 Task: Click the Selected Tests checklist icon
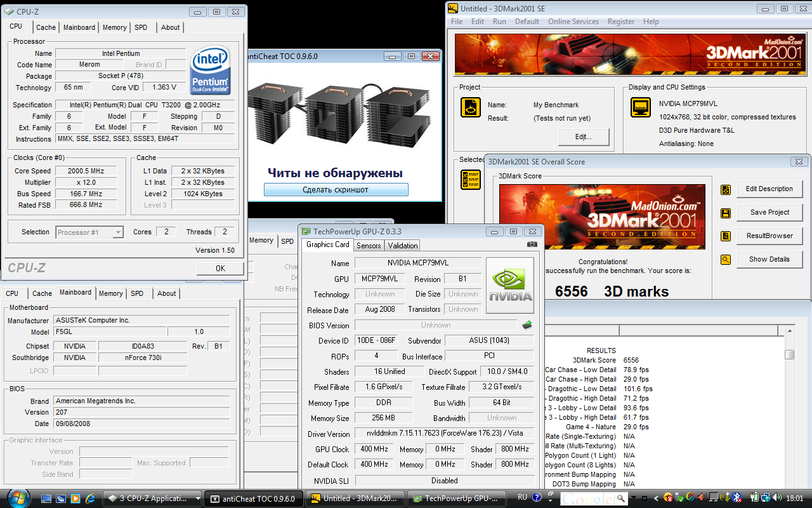point(471,180)
